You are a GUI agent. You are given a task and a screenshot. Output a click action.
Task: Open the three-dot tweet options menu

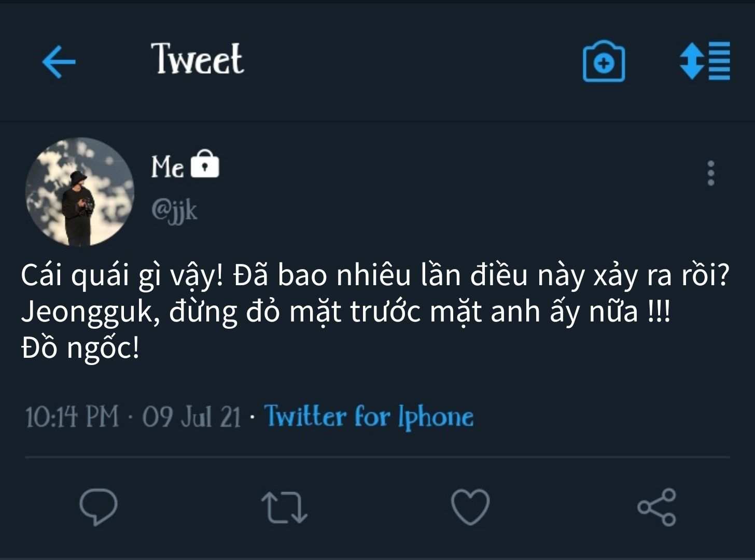point(711,173)
